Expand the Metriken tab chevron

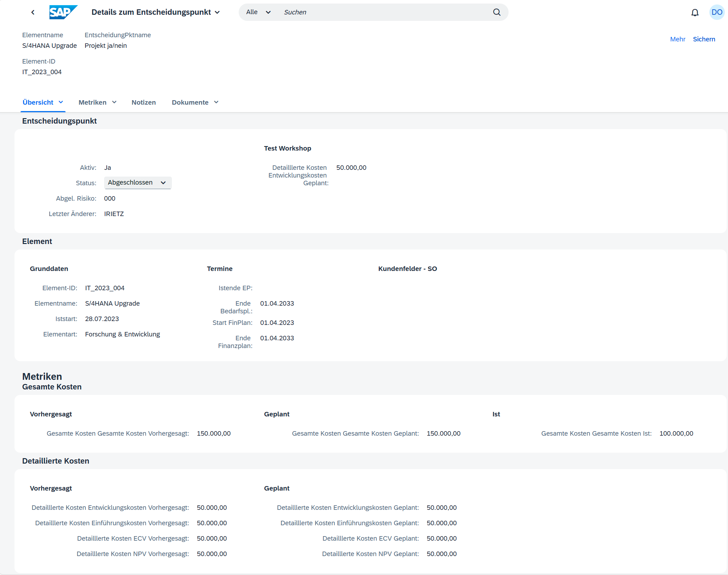tap(114, 102)
